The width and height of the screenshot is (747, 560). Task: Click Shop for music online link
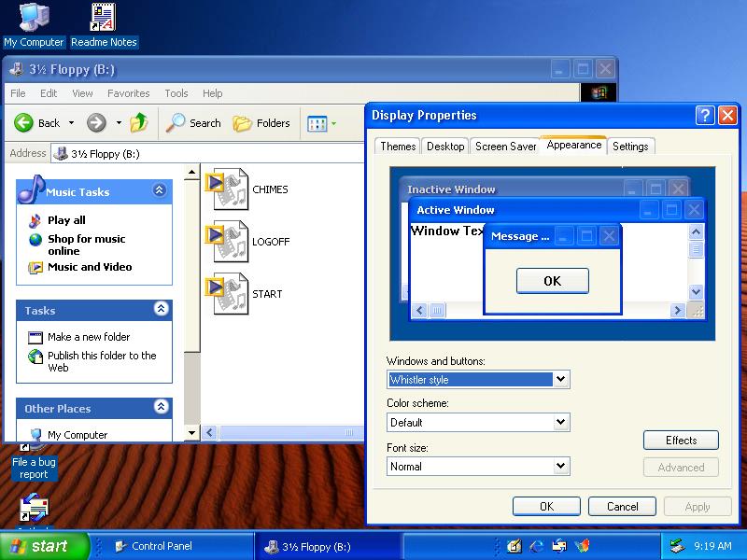pyautogui.click(x=86, y=245)
